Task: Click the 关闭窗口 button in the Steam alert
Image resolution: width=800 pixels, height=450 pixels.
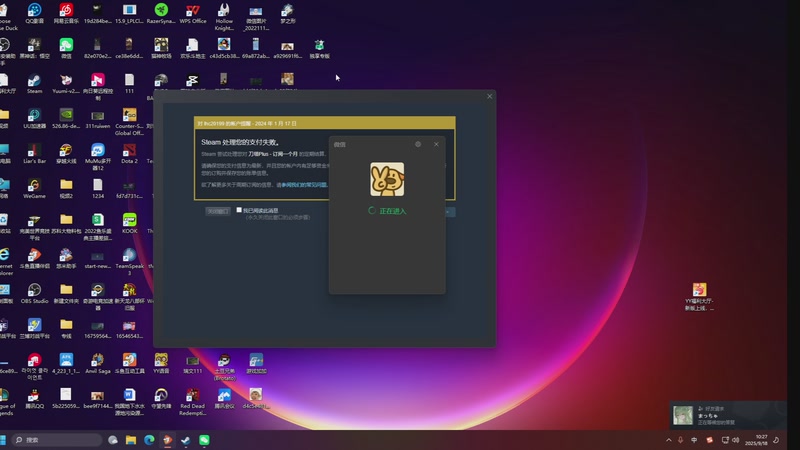Action: point(218,211)
